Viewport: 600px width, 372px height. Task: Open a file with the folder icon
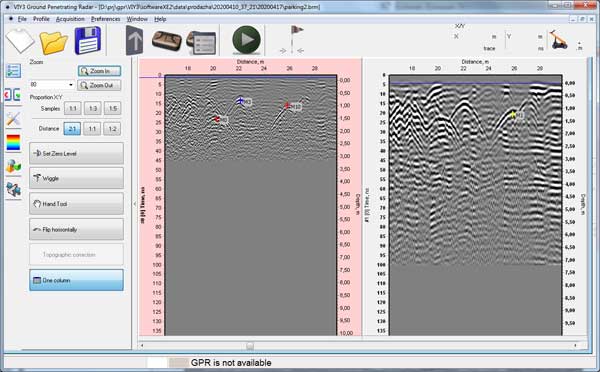pos(54,42)
